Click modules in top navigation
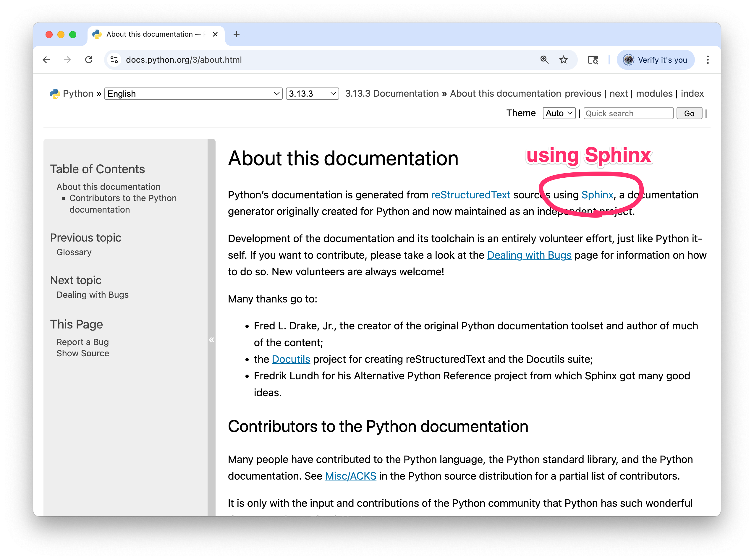Image resolution: width=754 pixels, height=560 pixels. [654, 93]
